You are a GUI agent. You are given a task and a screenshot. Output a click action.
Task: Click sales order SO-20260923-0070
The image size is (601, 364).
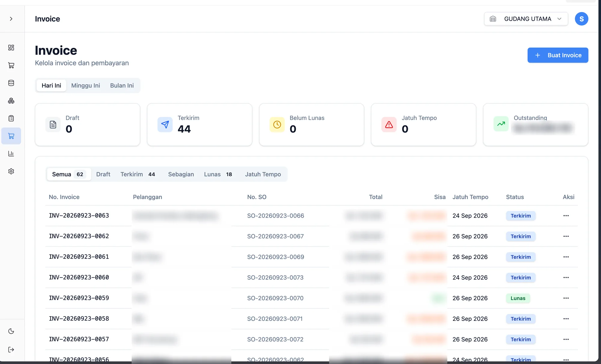275,298
